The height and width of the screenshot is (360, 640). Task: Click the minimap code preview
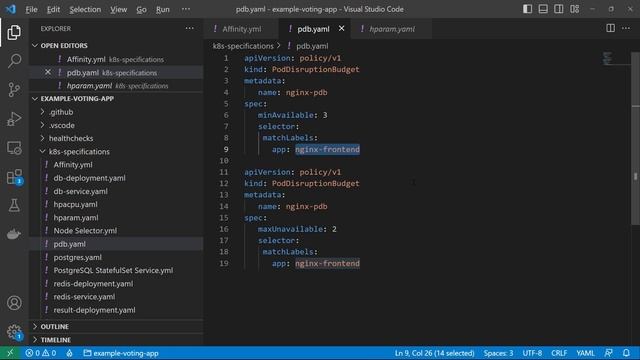click(607, 58)
